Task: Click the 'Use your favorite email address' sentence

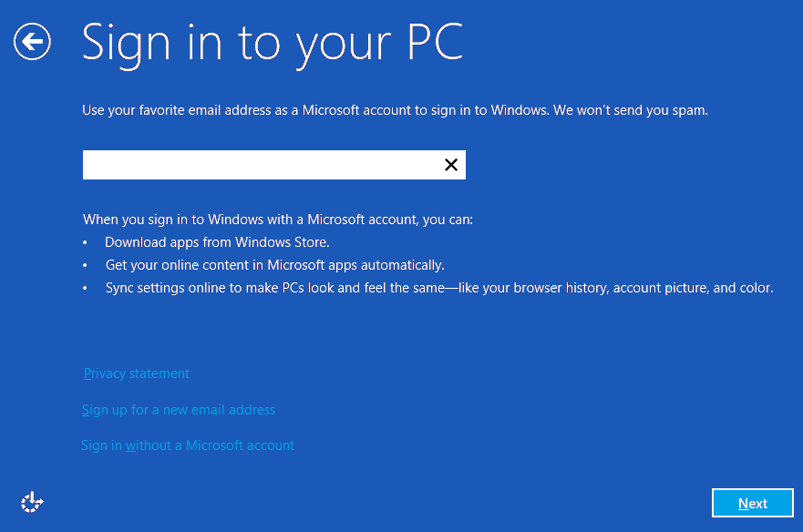Action: click(315, 110)
